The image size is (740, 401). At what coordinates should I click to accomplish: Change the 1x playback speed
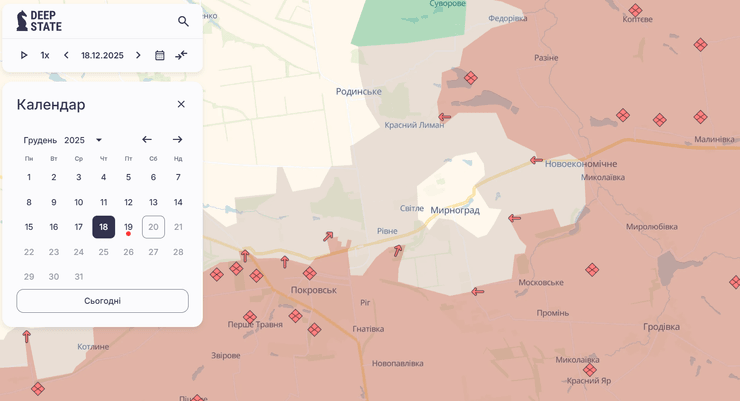coord(45,55)
